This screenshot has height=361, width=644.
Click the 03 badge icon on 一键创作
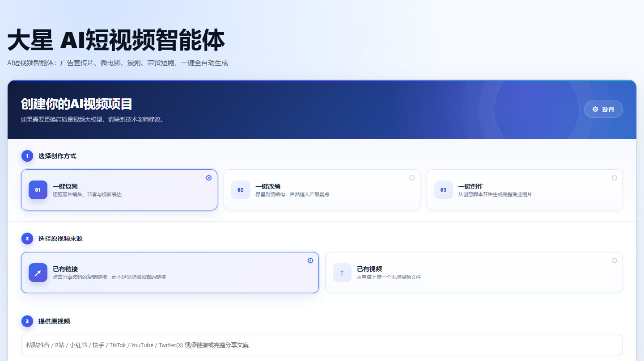point(444,190)
